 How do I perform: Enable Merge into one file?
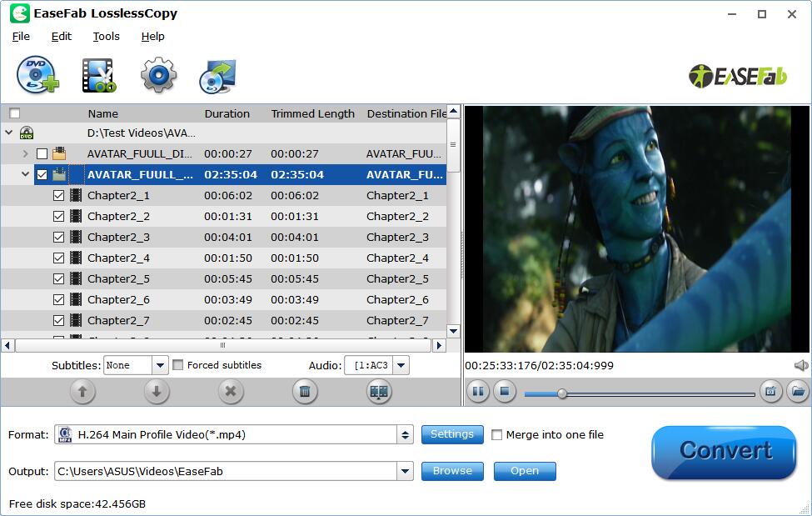click(496, 434)
